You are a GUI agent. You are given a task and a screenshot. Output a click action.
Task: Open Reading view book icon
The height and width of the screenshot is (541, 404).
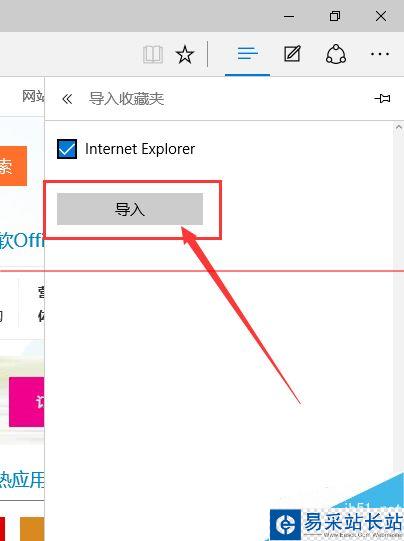pyautogui.click(x=153, y=54)
